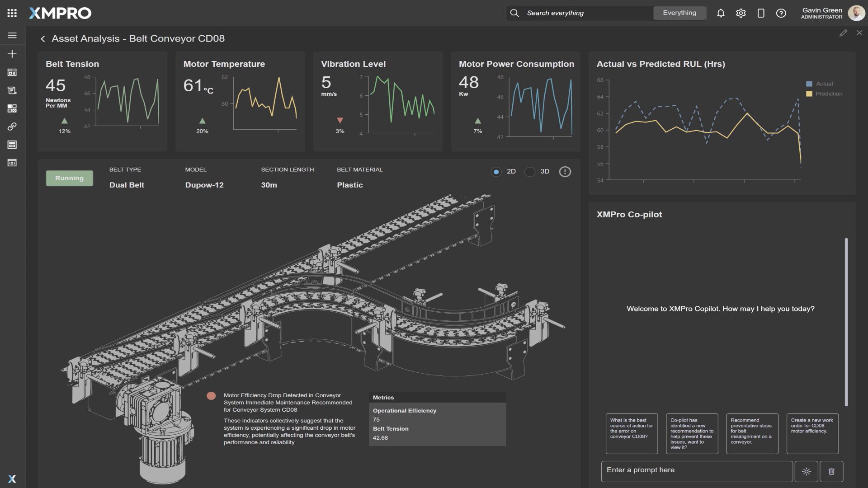
Task: Click the alert info icon next to the 3D option
Action: point(565,172)
